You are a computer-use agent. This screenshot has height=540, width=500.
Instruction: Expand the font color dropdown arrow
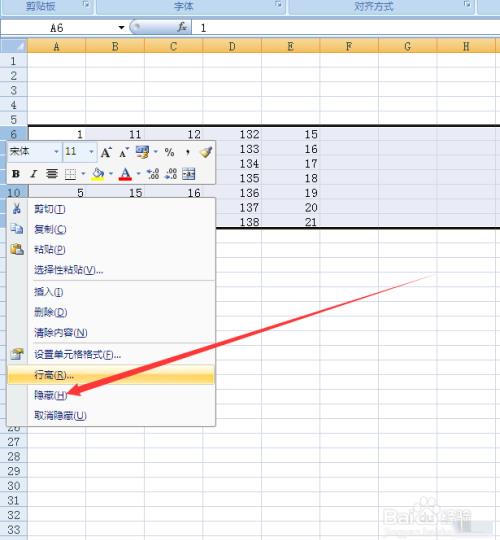click(138, 174)
